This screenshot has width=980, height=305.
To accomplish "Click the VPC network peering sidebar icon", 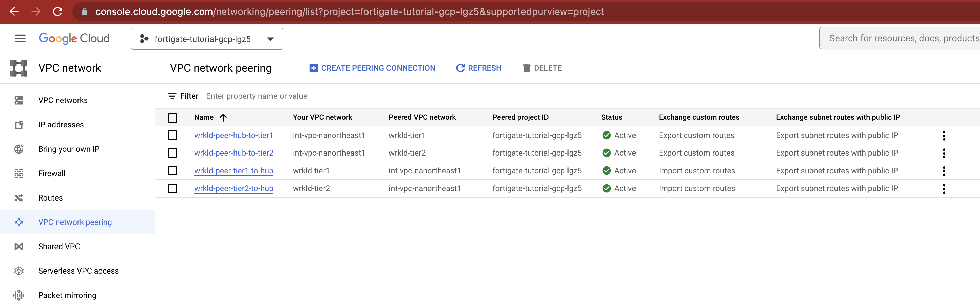I will point(19,222).
